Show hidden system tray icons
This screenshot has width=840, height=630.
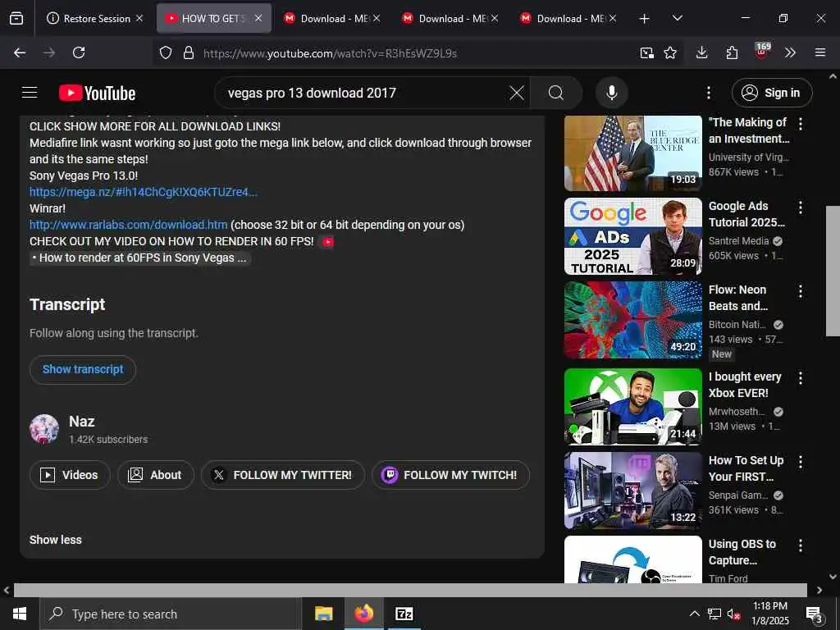click(694, 614)
